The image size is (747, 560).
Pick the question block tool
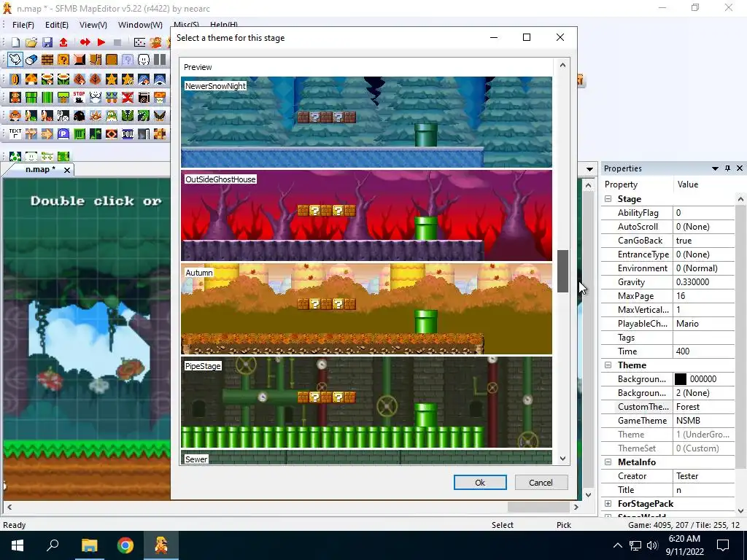[x=63, y=60]
